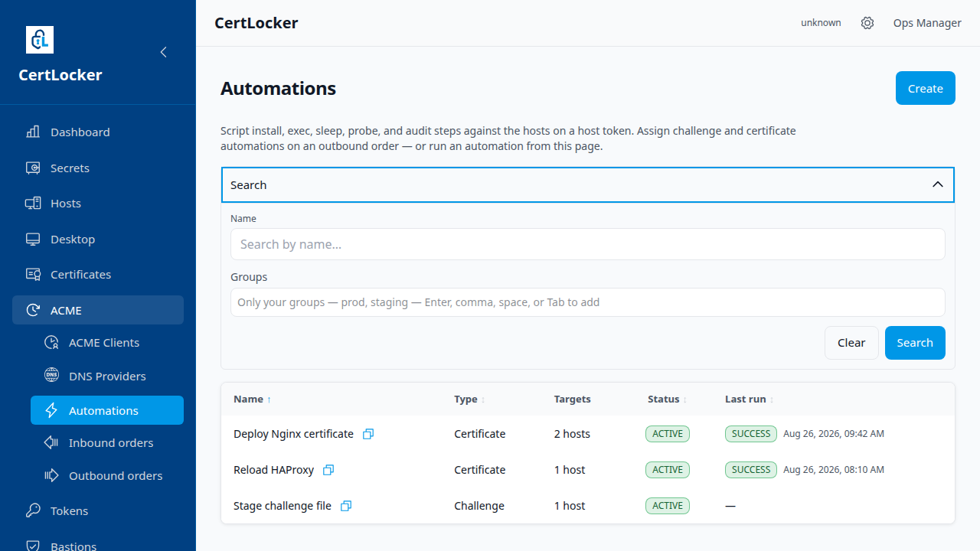Click the DNS Providers globe icon
Screen dimensions: 980x551
[x=51, y=376]
